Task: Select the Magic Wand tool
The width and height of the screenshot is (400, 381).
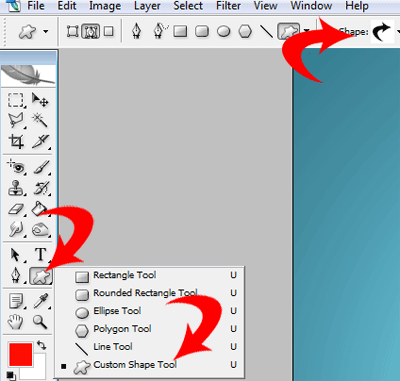Action: (40, 120)
